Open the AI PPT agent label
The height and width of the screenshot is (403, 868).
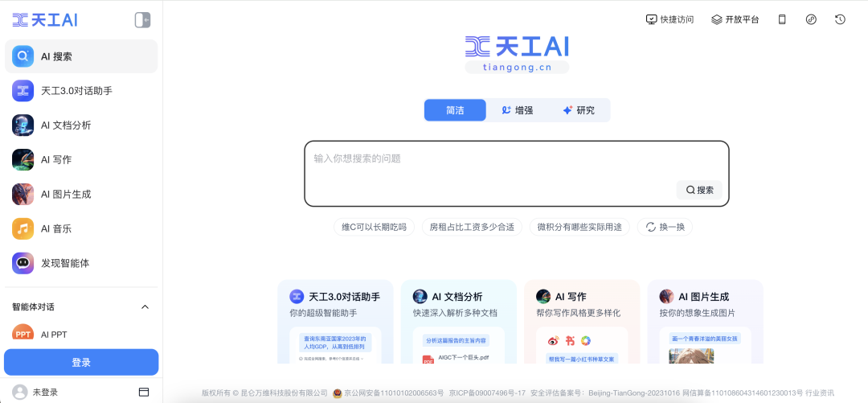[x=55, y=335]
